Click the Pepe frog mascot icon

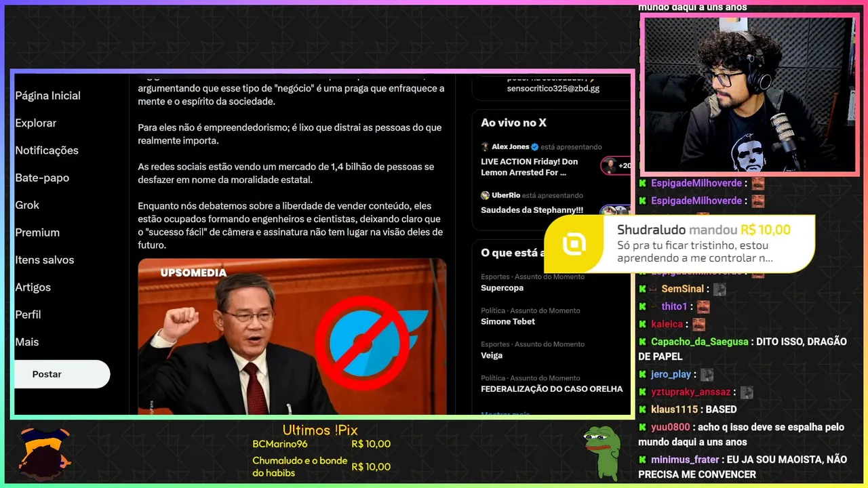tap(602, 453)
